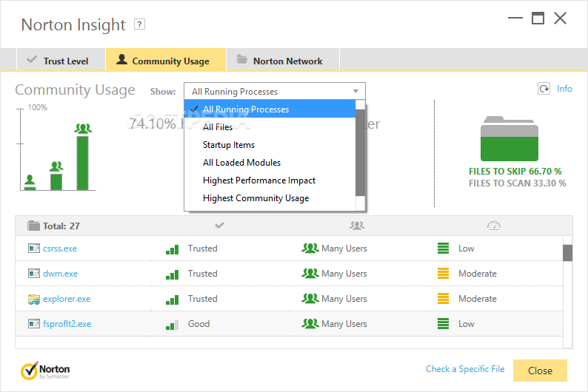Select Highest Performance Impact option

[270, 180]
